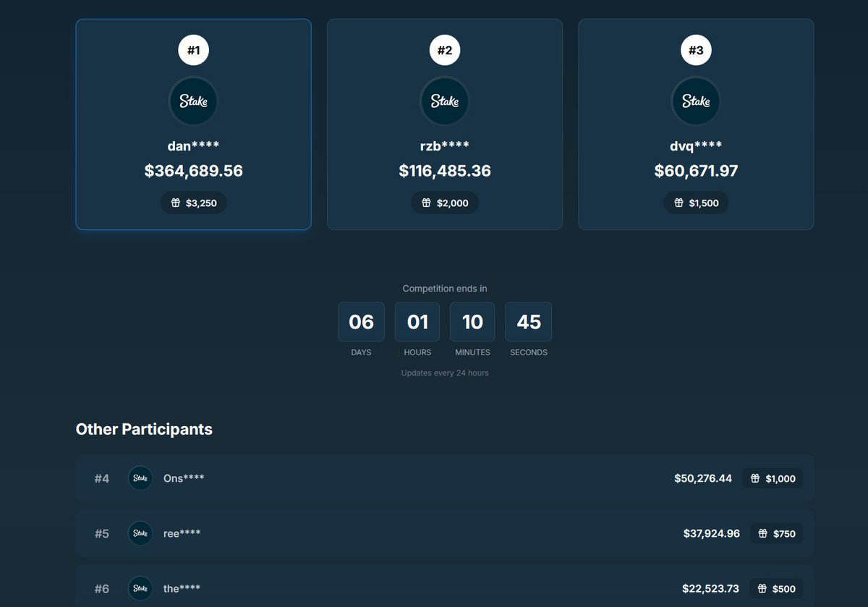The height and width of the screenshot is (607, 868).
Task: Click the Other Participants heading
Action: (144, 429)
